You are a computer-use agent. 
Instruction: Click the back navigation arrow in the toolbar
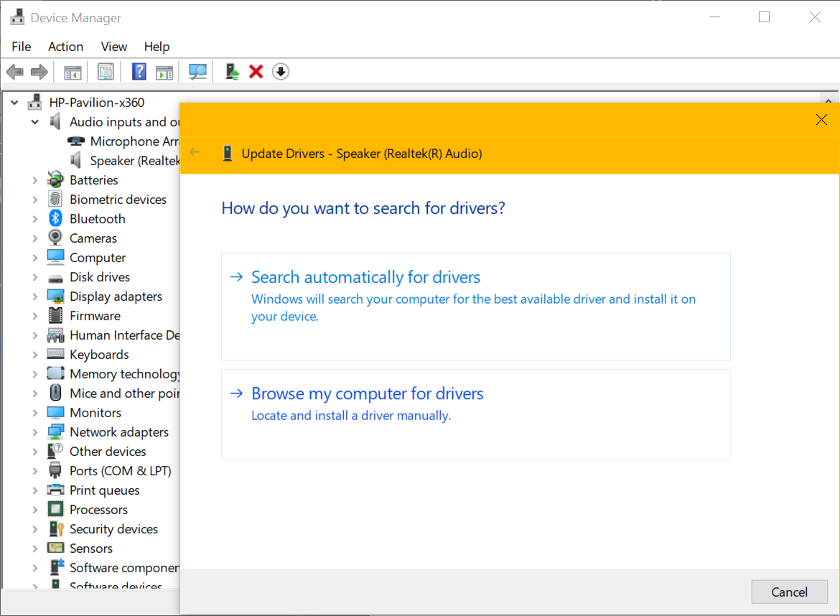click(x=14, y=71)
